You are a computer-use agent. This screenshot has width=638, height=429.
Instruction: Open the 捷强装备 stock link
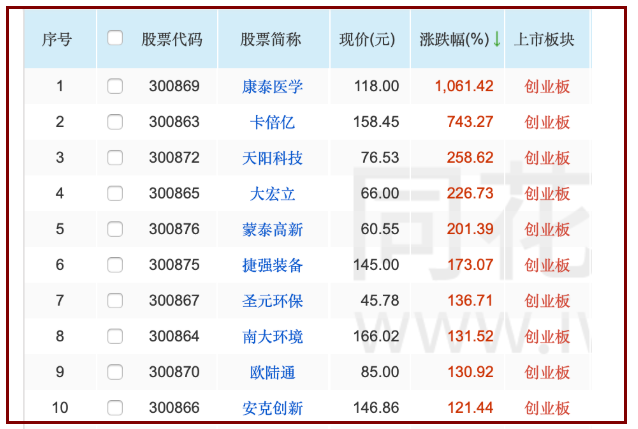click(x=272, y=265)
